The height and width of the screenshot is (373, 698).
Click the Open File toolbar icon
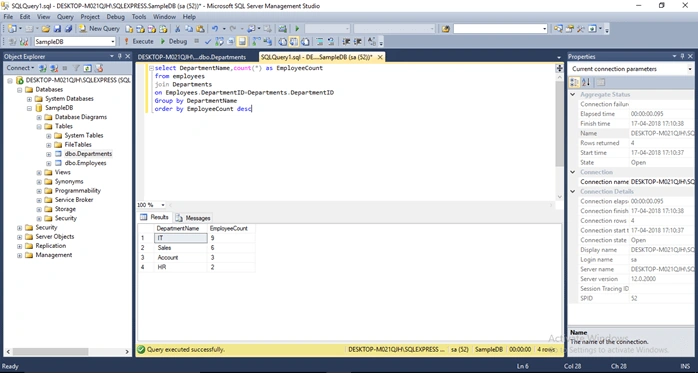coord(45,28)
